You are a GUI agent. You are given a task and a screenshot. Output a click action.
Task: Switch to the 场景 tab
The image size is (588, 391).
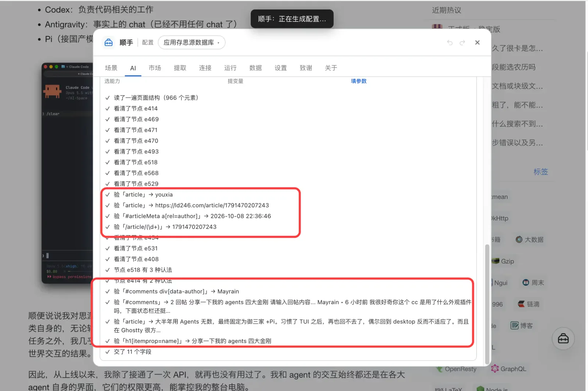click(111, 68)
